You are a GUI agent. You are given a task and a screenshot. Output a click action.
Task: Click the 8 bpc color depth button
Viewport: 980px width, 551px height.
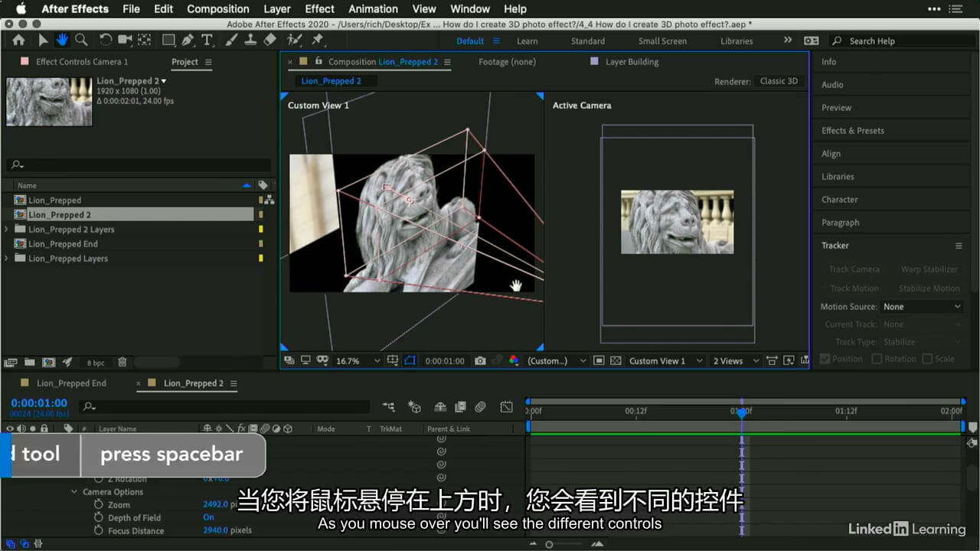(96, 363)
